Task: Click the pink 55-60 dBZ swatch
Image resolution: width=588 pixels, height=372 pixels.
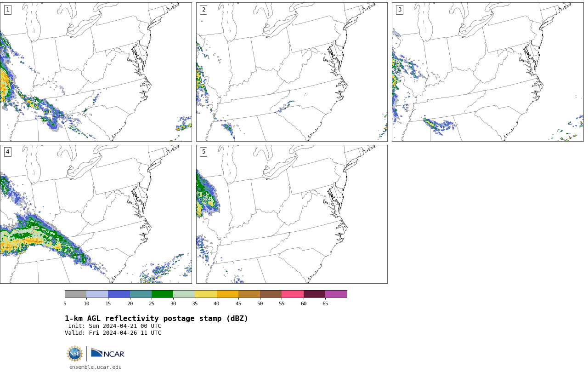Action: pos(293,294)
